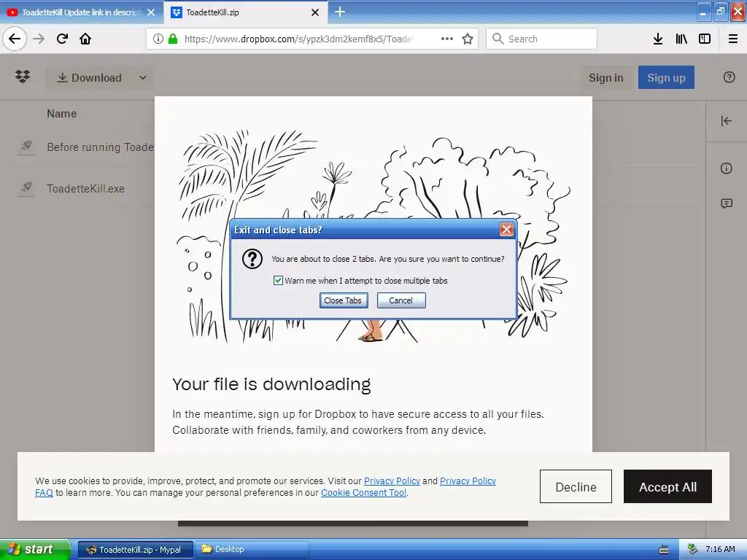Close the ToadetteKill.zip tab
Screen dimensions: 747x560
(x=315, y=12)
